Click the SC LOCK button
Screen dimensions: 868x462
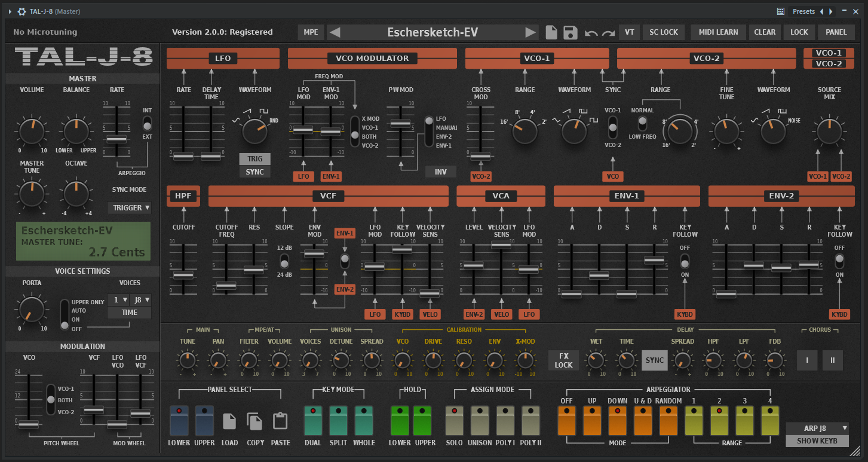tap(664, 32)
